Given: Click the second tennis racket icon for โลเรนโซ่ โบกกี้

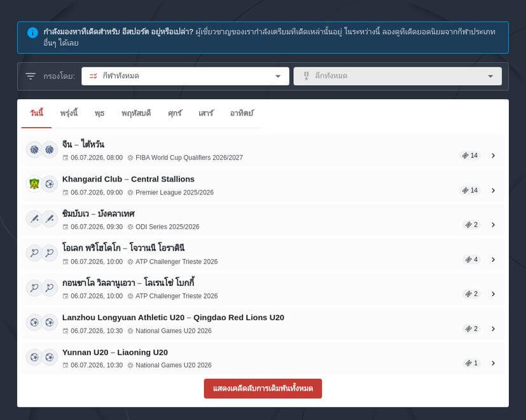Looking at the screenshot, I should coord(50,288).
